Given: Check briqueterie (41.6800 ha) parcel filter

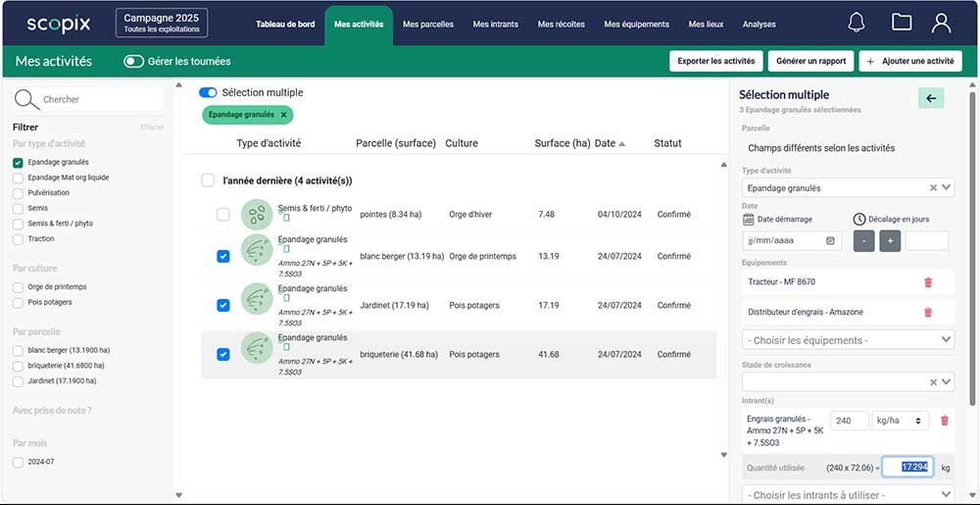Looking at the screenshot, I should click(18, 366).
